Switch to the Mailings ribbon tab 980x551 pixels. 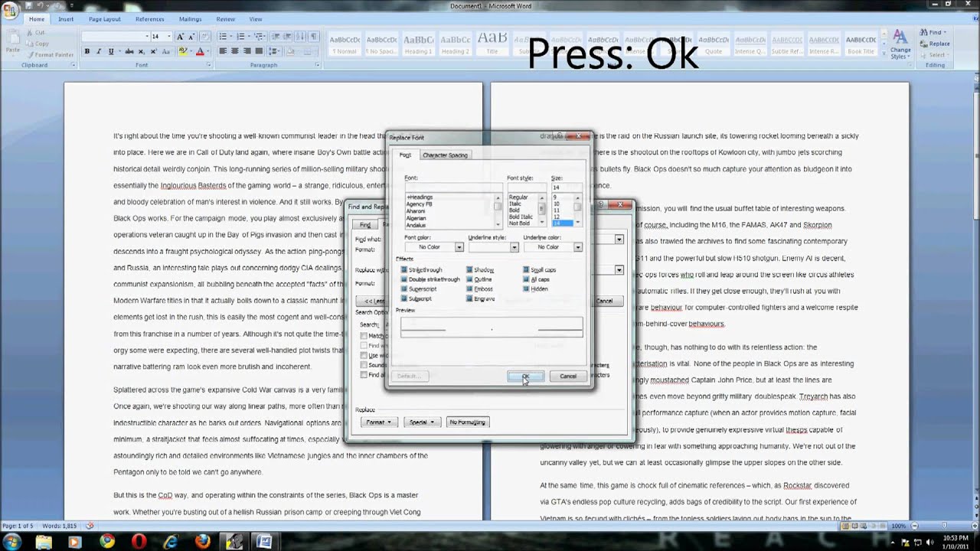190,19
